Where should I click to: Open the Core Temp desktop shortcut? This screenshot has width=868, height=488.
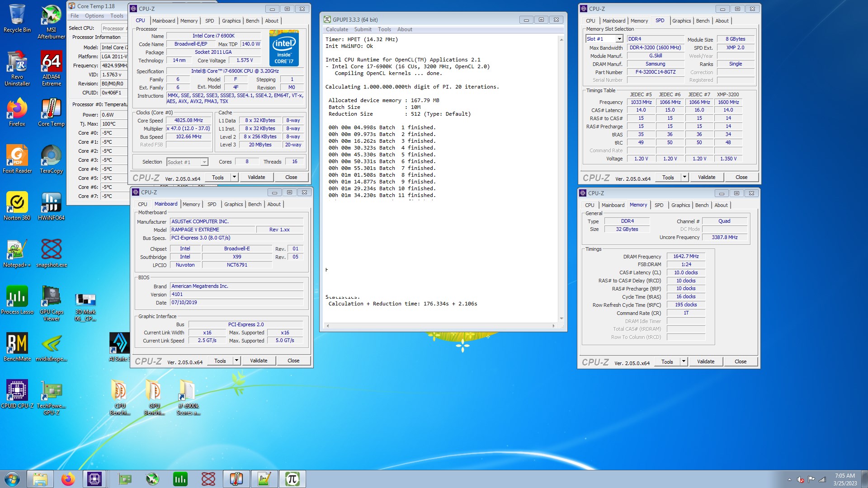[x=51, y=112]
